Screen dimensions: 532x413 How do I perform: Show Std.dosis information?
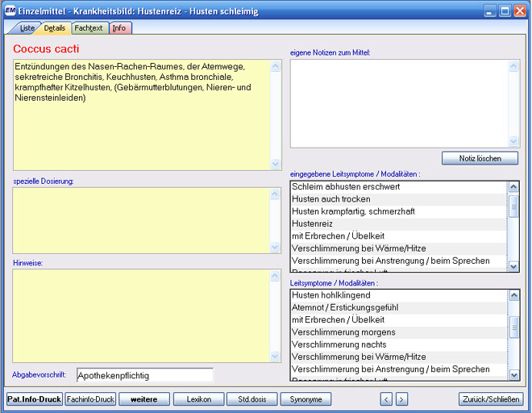coord(252,399)
